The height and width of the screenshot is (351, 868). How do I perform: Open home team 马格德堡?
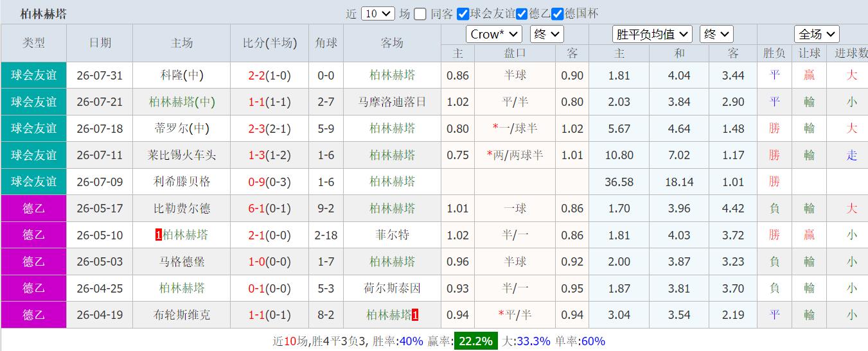pyautogui.click(x=182, y=261)
